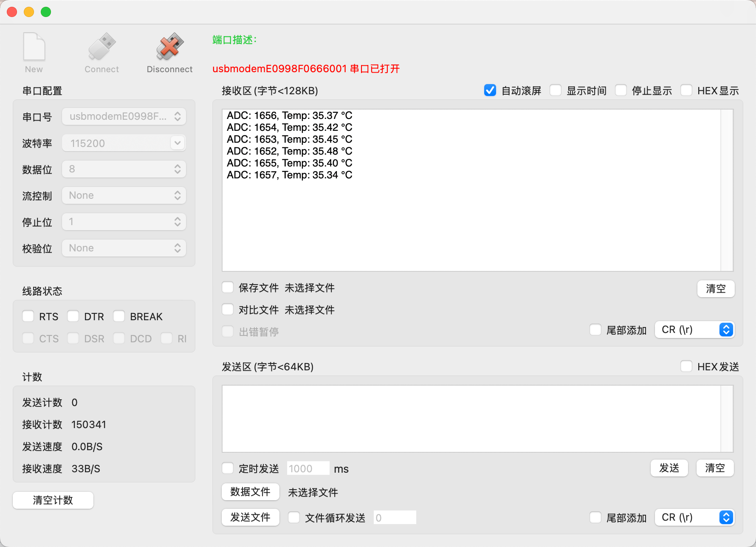The image size is (756, 547).
Task: Click the New document icon
Action: [x=34, y=48]
